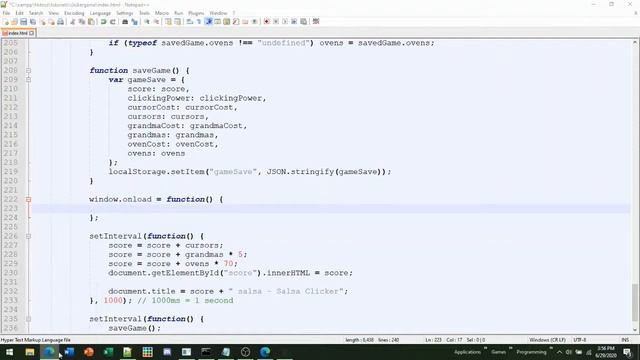Click the scrollbar up arrow
This screenshot has width=640, height=360.
(635, 42)
